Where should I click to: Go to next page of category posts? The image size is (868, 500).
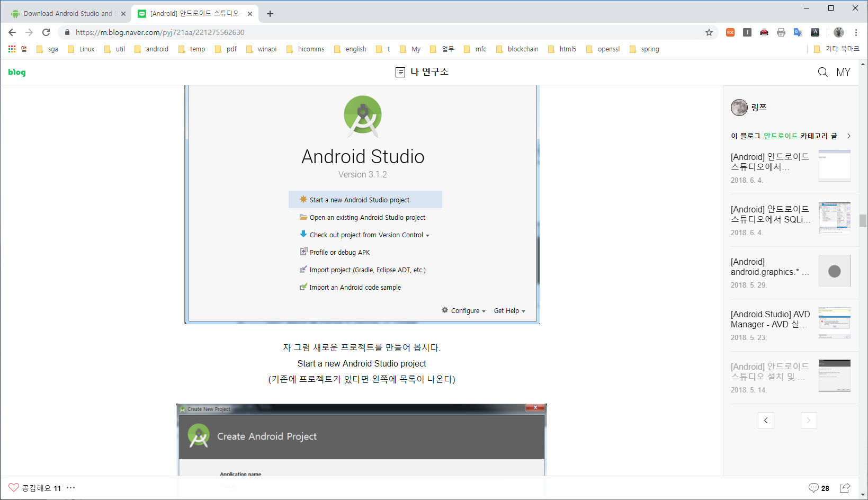(x=809, y=420)
